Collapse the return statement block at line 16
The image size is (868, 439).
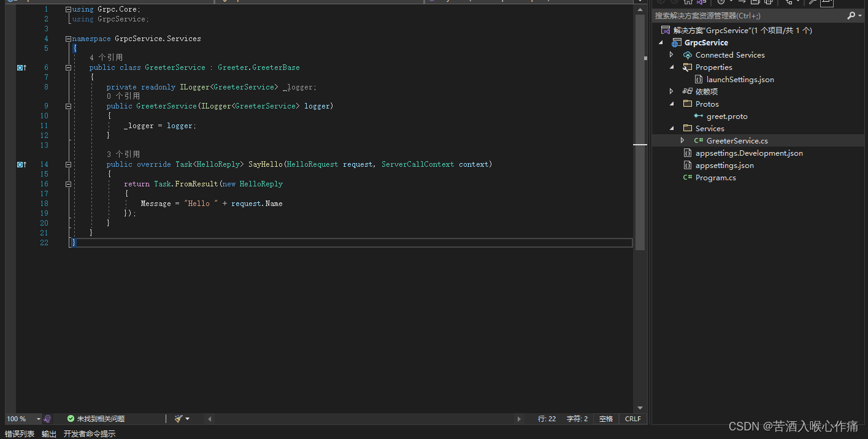point(68,184)
